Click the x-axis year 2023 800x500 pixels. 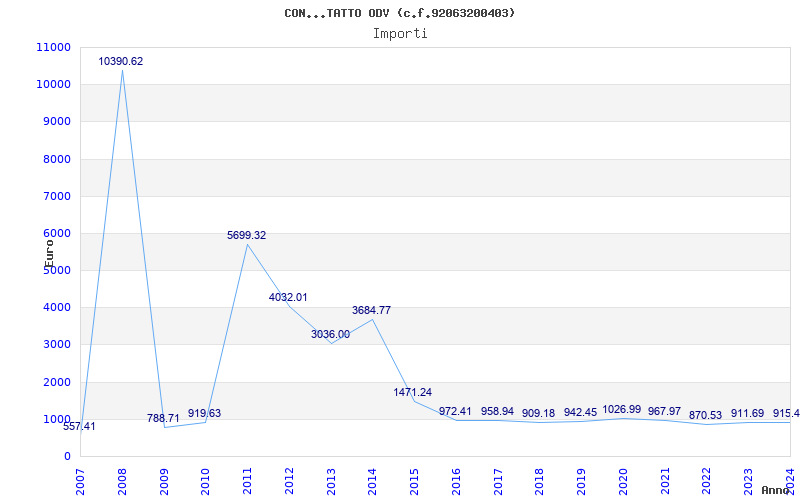tap(748, 482)
